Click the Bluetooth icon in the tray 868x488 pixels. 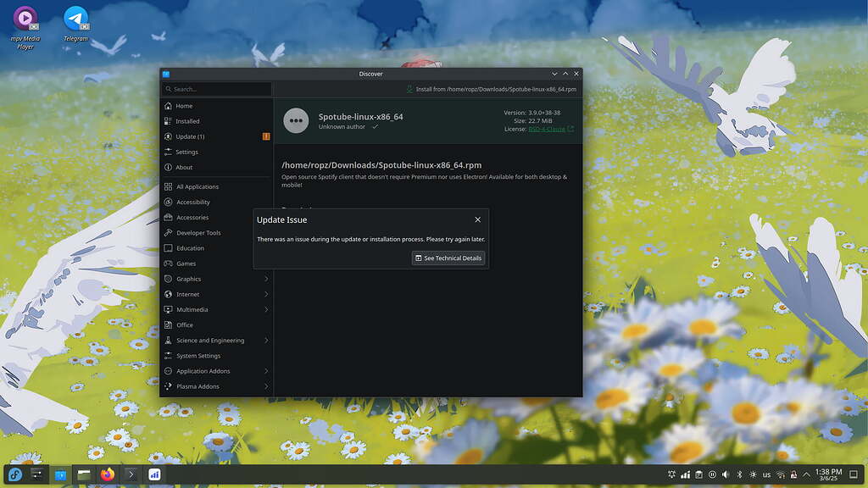[x=738, y=474]
